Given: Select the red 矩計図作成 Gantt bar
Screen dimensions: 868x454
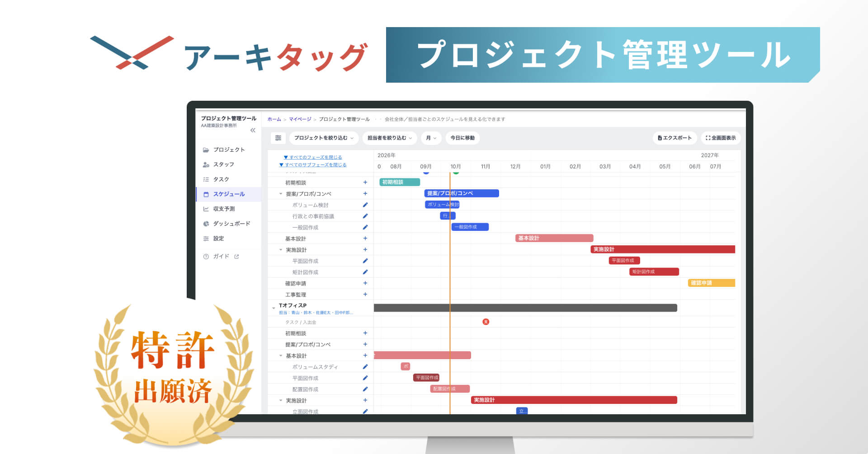Looking at the screenshot, I should (x=654, y=271).
